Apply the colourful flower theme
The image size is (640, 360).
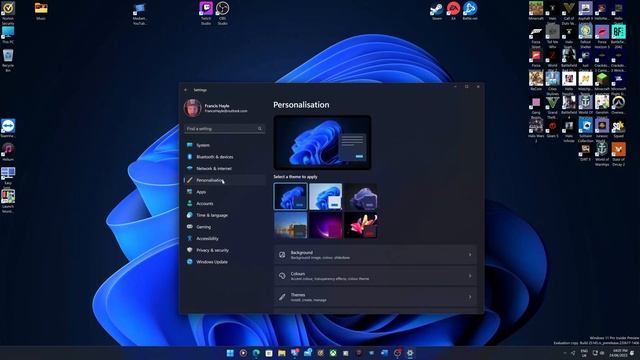360,225
